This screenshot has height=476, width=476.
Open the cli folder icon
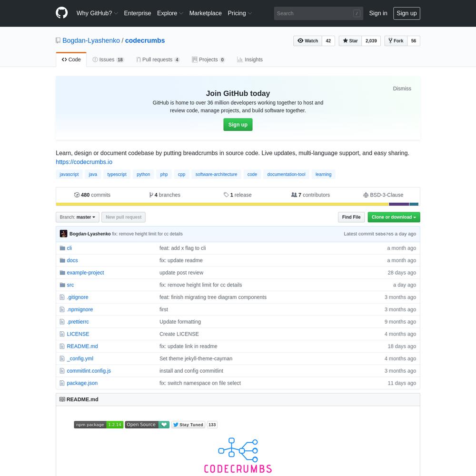pyautogui.click(x=62, y=248)
